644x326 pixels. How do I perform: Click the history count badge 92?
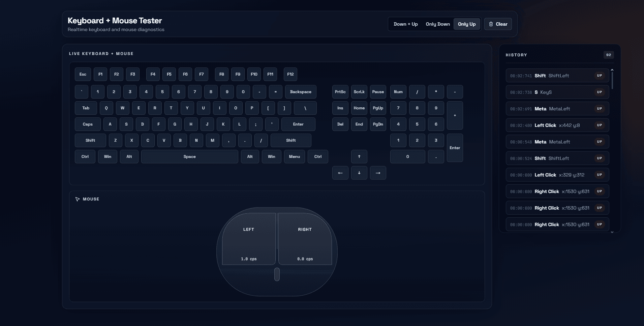click(609, 55)
